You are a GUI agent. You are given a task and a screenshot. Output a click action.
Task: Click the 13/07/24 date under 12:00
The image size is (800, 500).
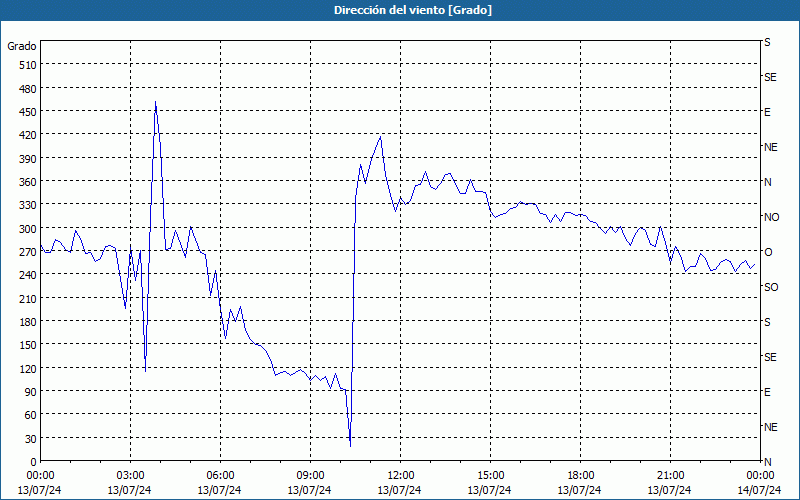tap(399, 490)
